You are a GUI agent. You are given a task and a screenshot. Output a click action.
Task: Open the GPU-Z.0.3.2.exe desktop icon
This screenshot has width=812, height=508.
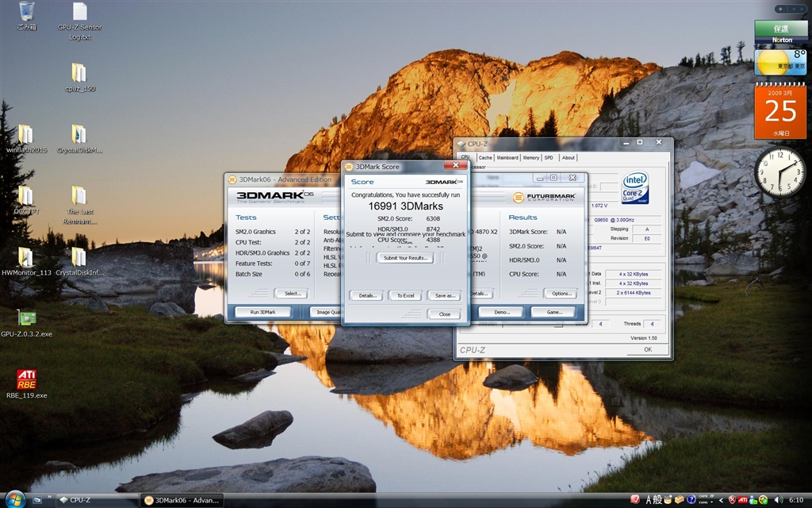(x=26, y=318)
